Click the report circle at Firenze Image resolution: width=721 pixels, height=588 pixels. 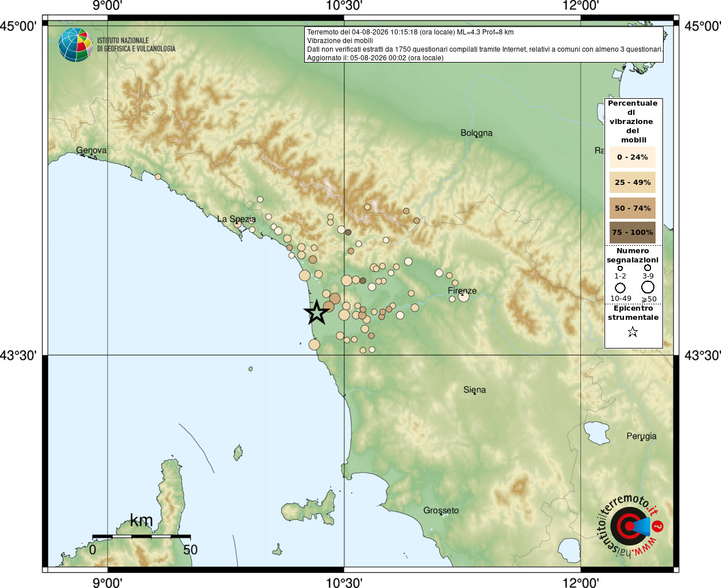tap(463, 296)
